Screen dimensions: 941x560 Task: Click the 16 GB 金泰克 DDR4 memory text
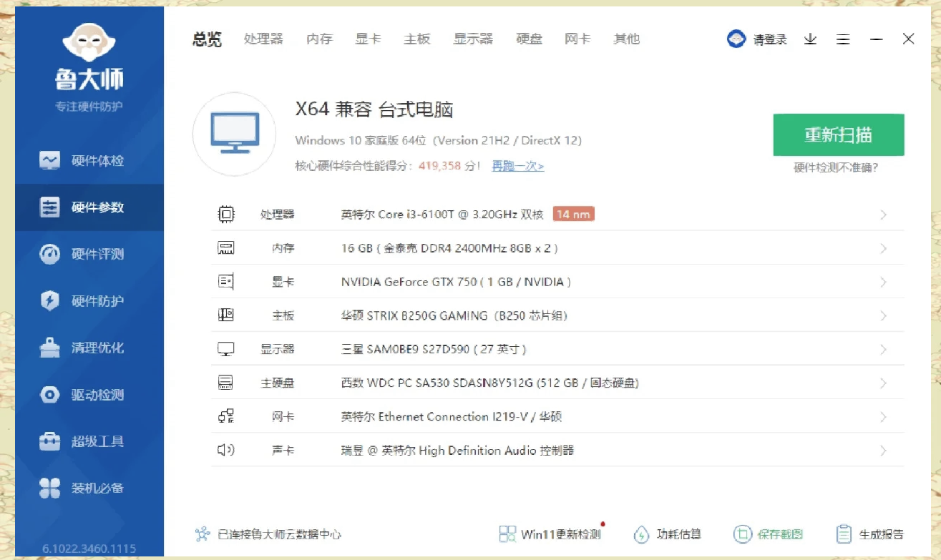449,248
